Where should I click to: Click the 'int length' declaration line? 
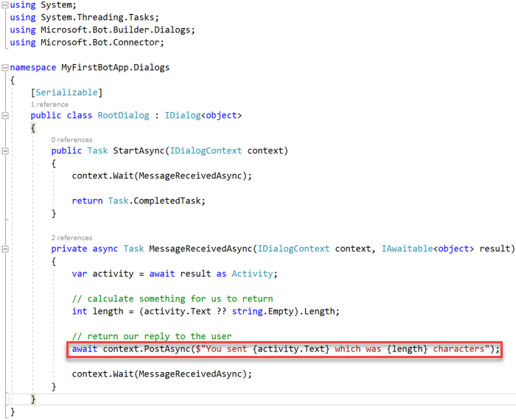point(206,311)
